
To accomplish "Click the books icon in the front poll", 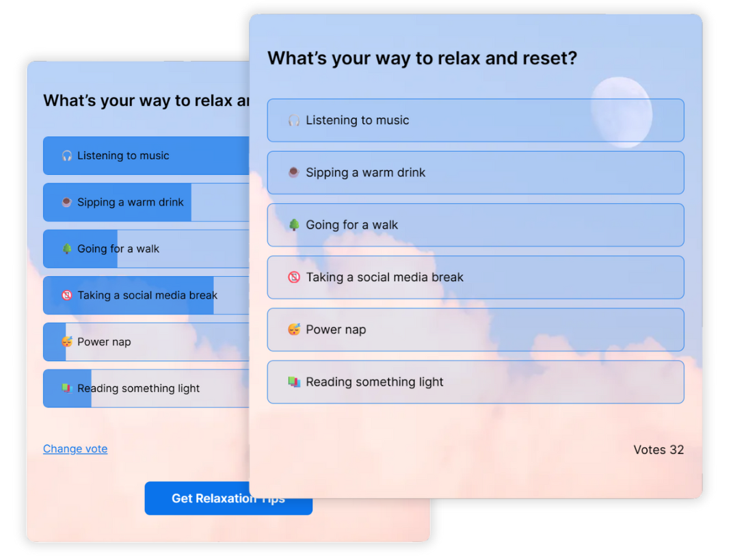I will 294,382.
